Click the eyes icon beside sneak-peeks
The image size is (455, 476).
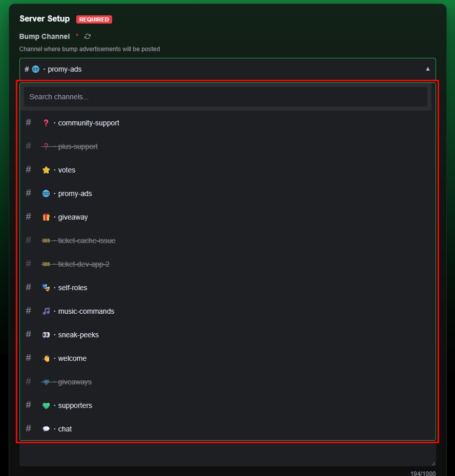click(x=46, y=335)
